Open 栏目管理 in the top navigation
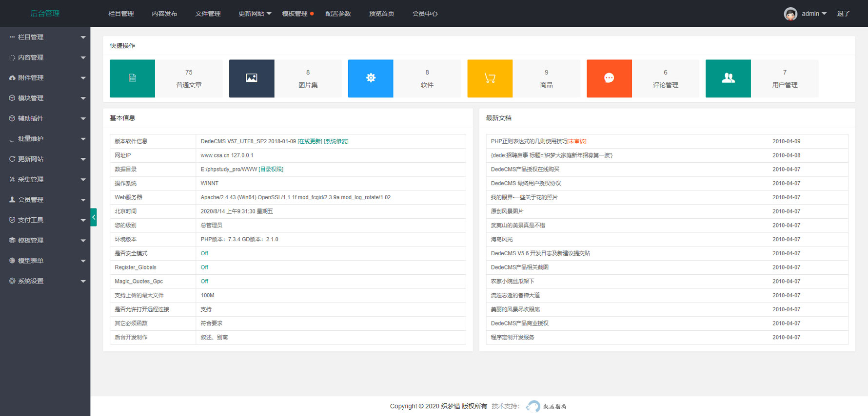Screen dimensions: 868x416 pos(121,14)
